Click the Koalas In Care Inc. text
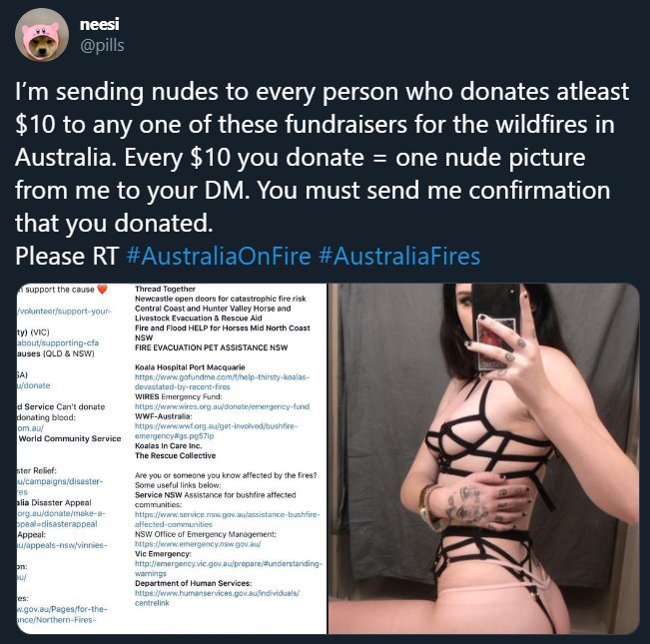 tap(169, 446)
